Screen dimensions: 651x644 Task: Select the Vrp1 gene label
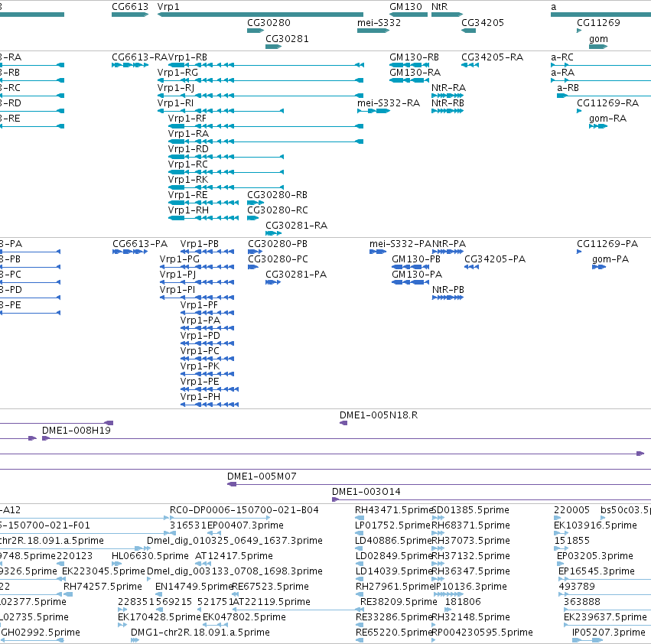[x=168, y=7]
